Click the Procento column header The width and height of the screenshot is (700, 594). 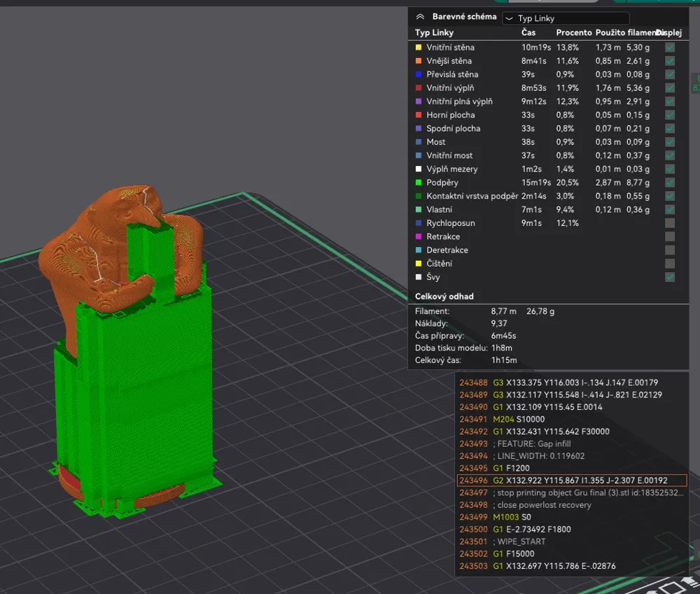(x=574, y=33)
